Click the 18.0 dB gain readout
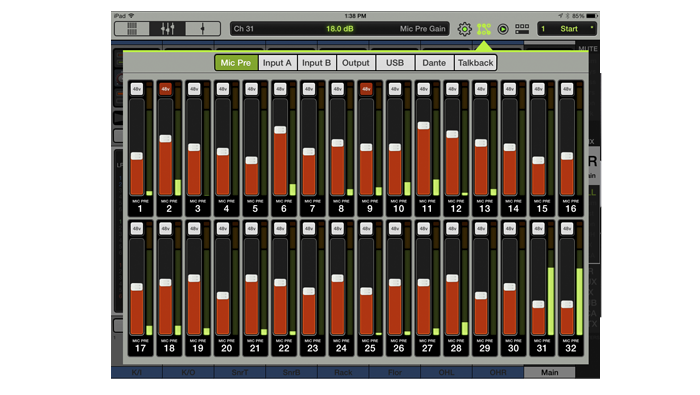The width and height of the screenshot is (700, 395). [340, 29]
